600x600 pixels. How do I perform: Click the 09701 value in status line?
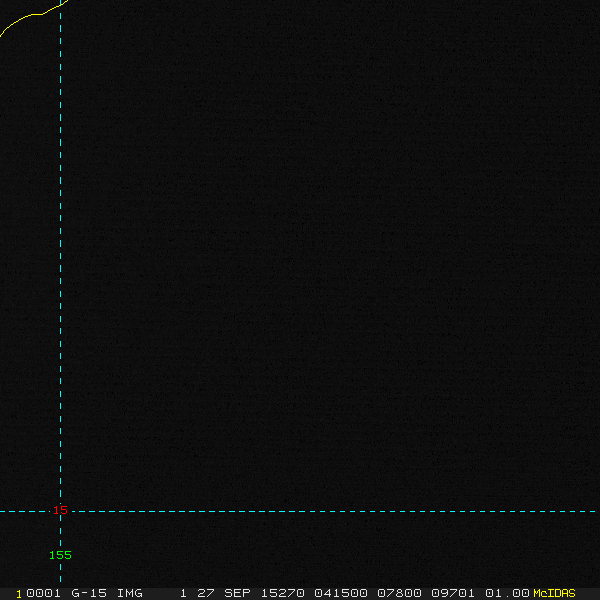(x=453, y=593)
